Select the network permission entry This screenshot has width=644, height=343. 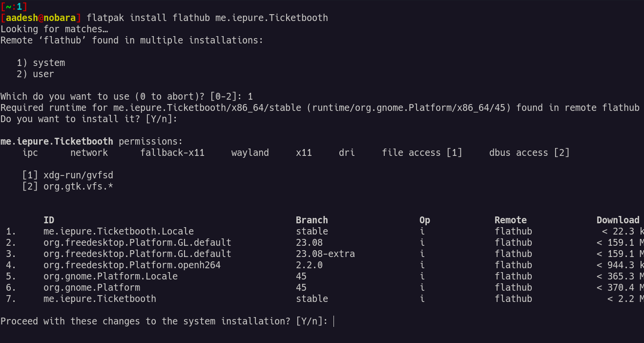(x=89, y=152)
